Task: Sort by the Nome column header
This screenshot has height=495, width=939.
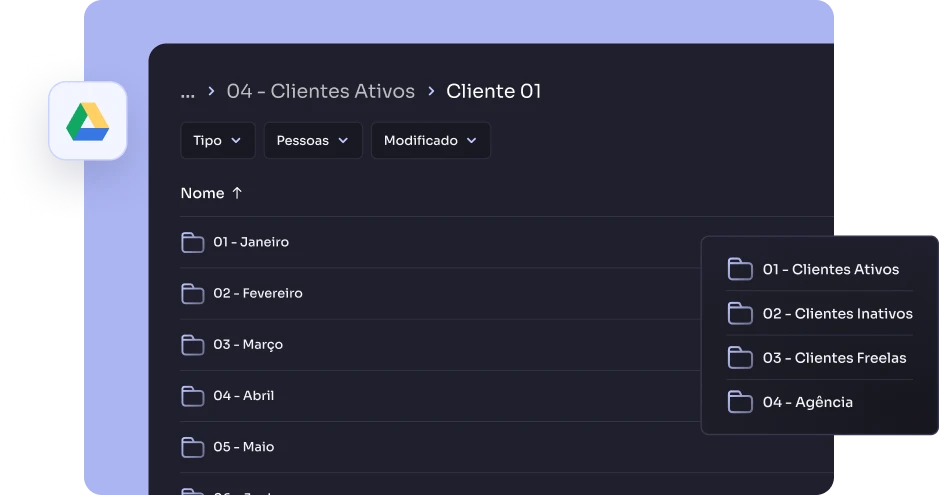Action: 202,193
